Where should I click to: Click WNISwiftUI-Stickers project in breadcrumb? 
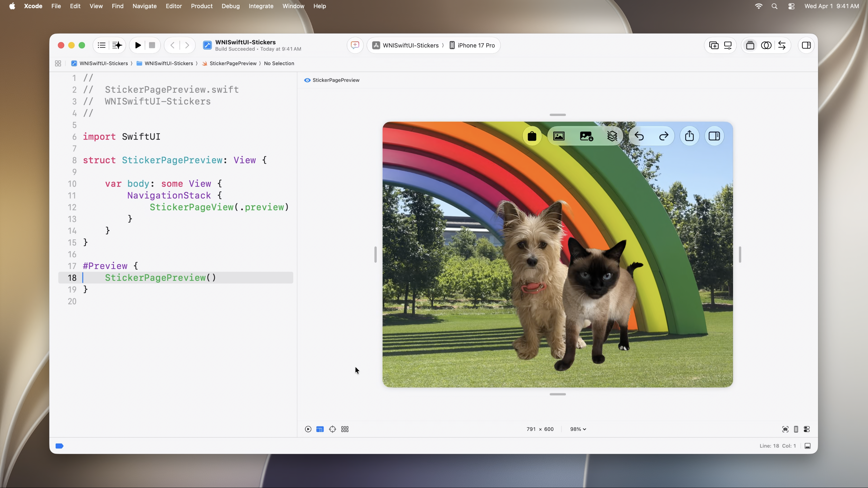pos(99,63)
